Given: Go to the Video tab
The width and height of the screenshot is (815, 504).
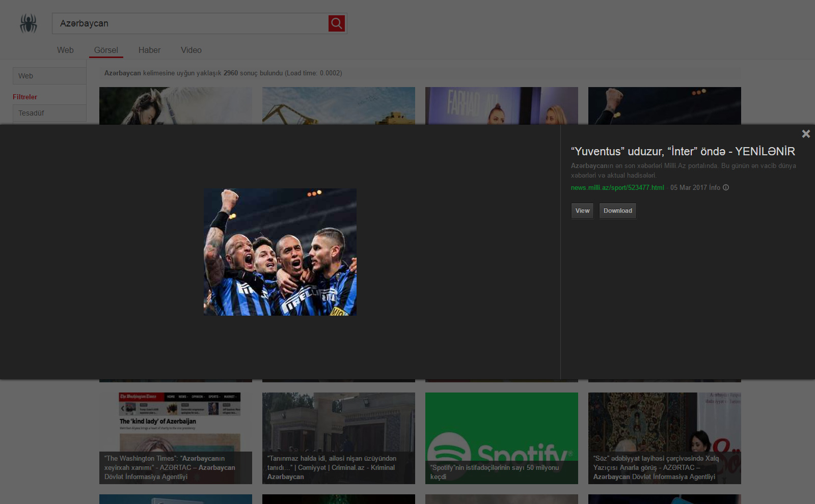Looking at the screenshot, I should (191, 50).
